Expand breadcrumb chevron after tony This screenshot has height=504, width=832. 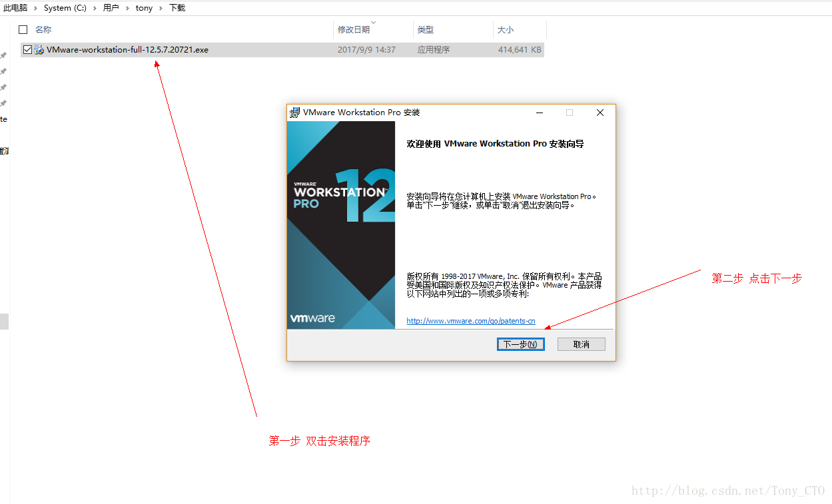click(161, 8)
